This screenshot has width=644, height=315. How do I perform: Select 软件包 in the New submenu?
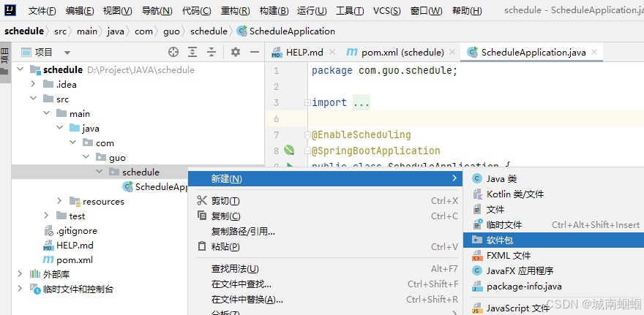tap(554, 240)
